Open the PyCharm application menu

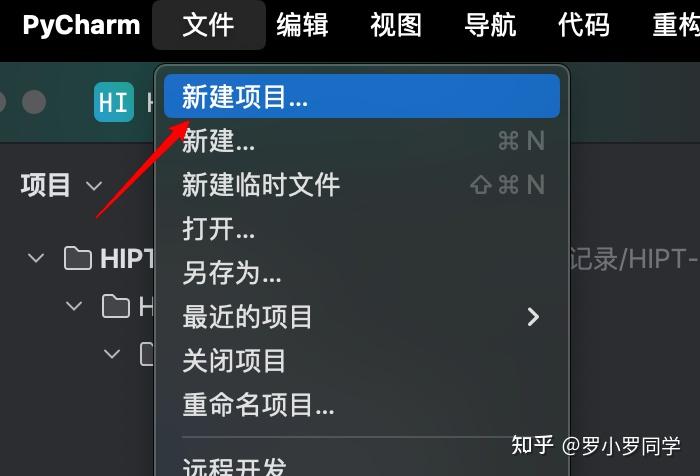[x=81, y=25]
